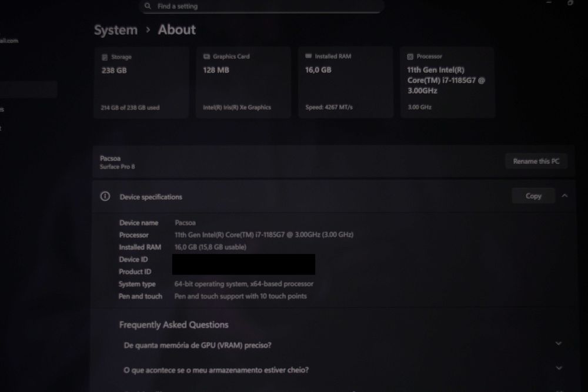Click Intel(R) Iris(R) Xe Graphics text
Viewport: 588px width, 392px height.
(x=237, y=107)
